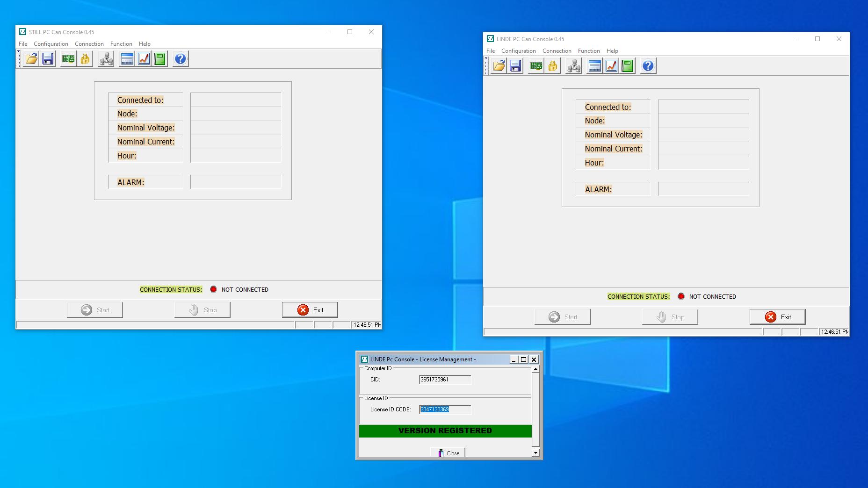Click ALARM value field in STILL console

236,182
